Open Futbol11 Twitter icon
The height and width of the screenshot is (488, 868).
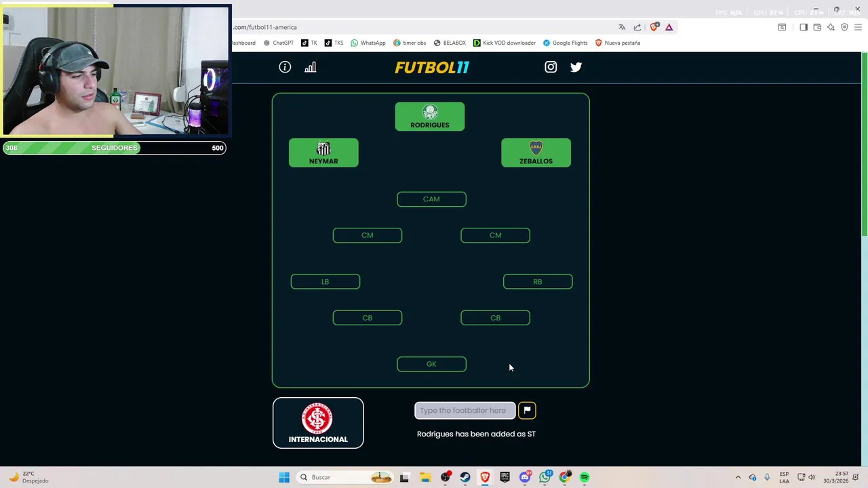coord(576,67)
